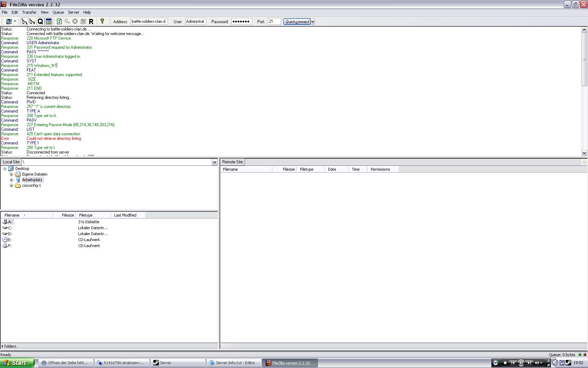Show hidden tray icons arrow
This screenshot has width=588, height=368.
pyautogui.click(x=555, y=363)
